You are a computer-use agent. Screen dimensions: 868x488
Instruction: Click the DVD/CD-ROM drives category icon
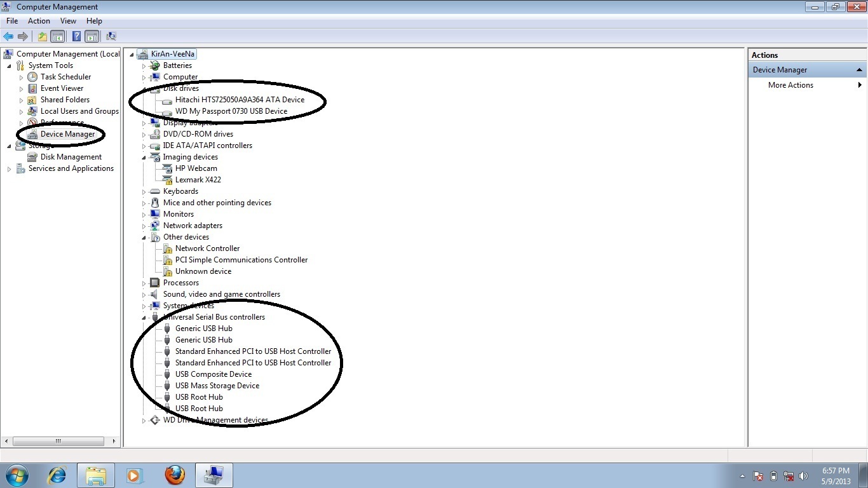click(x=154, y=134)
